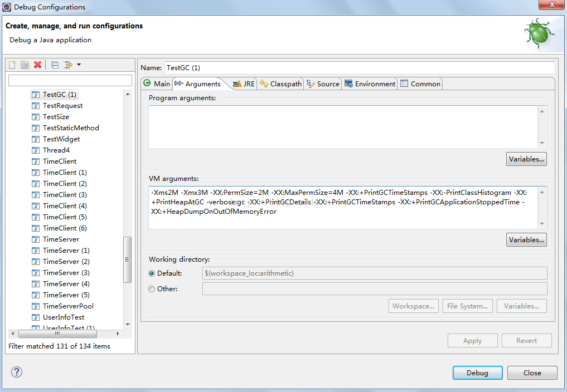This screenshot has width=567, height=392.
Task: Switch to the Main tab
Action: (x=157, y=84)
